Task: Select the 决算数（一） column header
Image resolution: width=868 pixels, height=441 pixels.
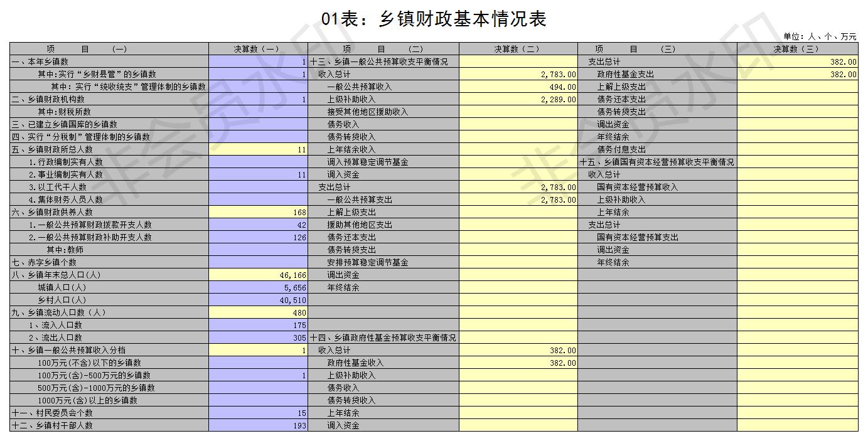Action: [257, 49]
